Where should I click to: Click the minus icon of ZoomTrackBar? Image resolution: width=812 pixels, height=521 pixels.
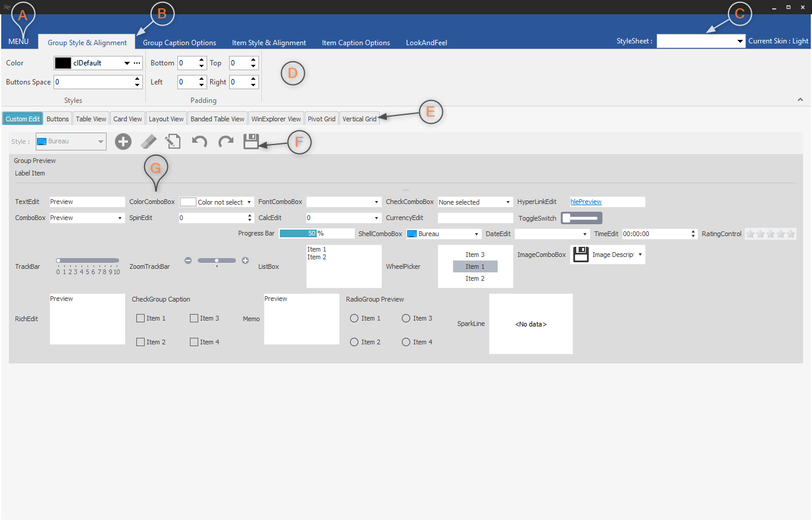pyautogui.click(x=188, y=260)
